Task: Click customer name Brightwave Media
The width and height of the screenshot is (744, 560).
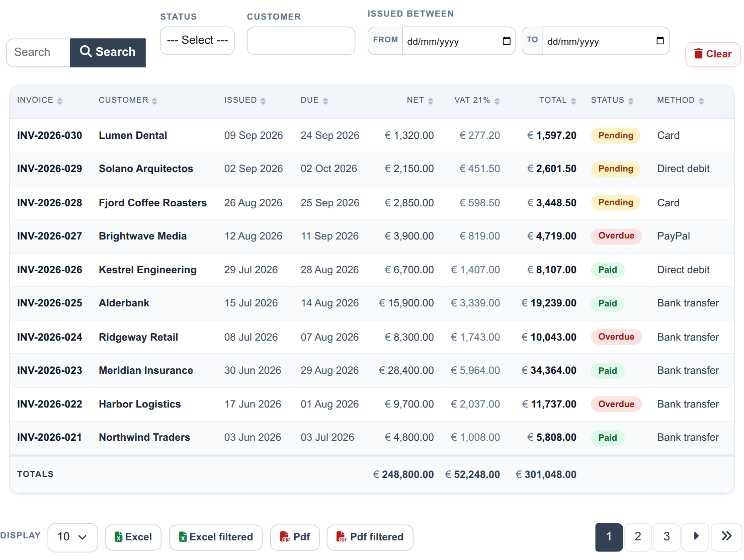Action: (143, 236)
